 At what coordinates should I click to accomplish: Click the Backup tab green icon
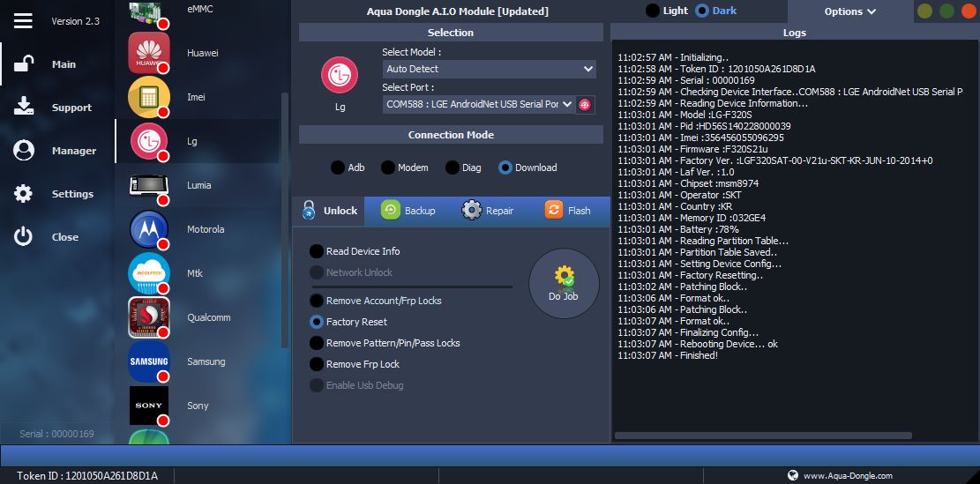pos(391,210)
